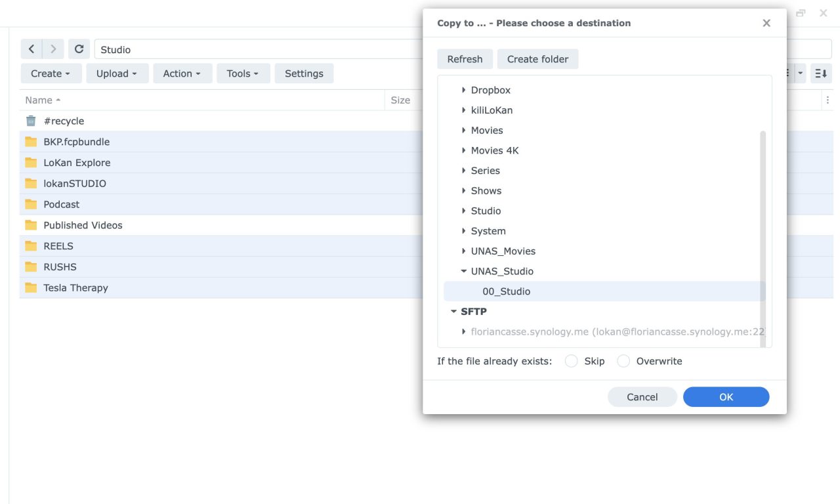Sort files by the Size column
Screen dimensions: 840x504
(400, 100)
